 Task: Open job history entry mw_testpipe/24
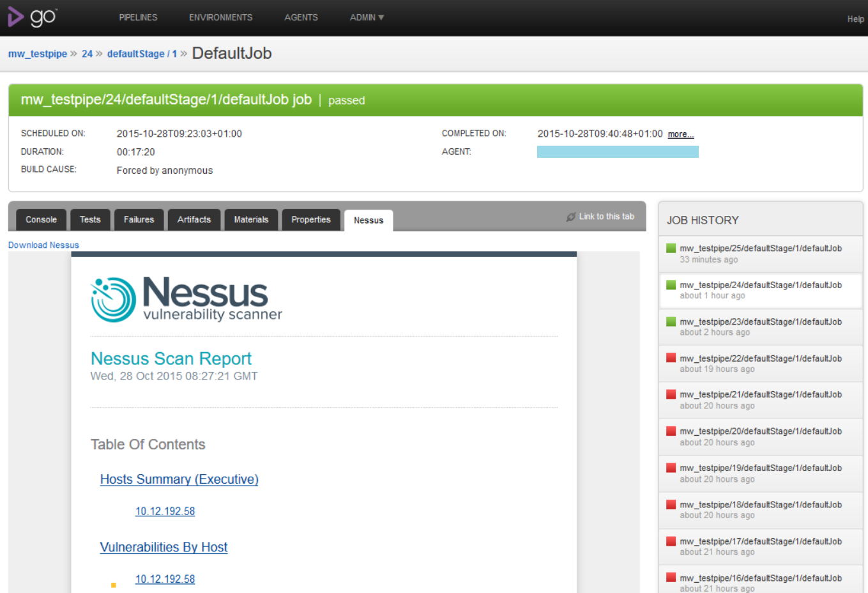point(761,285)
